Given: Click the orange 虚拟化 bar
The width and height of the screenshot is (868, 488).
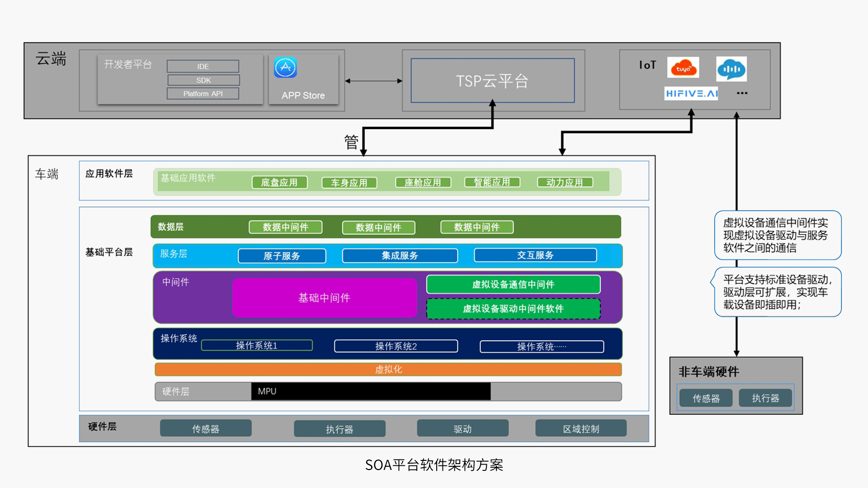Looking at the screenshot, I should [x=388, y=370].
